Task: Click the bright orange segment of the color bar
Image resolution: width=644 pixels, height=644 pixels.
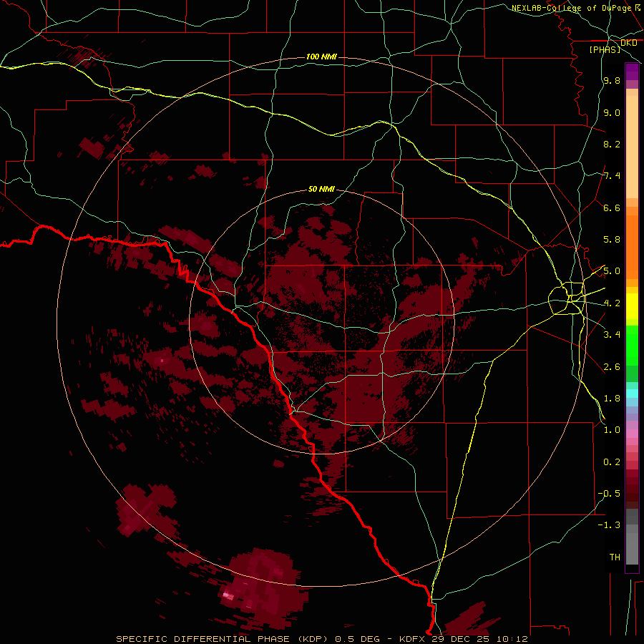Action: click(x=632, y=246)
